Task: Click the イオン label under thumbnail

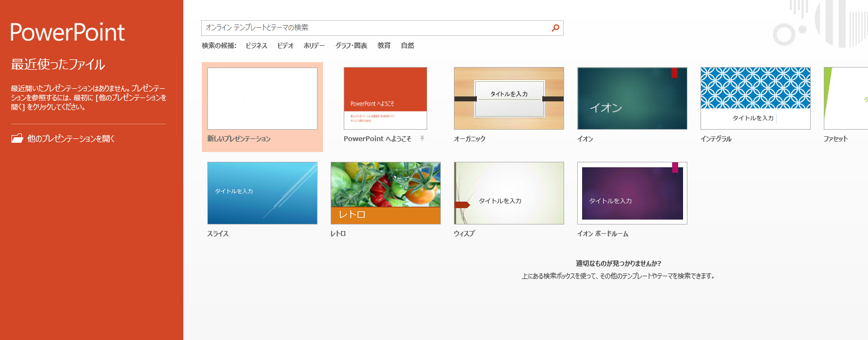Action: (x=585, y=139)
